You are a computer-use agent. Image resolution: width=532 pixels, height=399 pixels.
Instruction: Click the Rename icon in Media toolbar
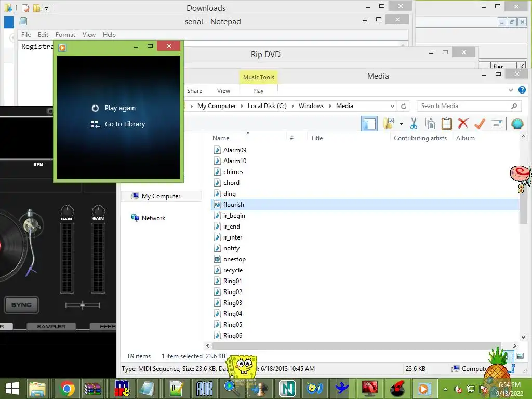pos(496,124)
